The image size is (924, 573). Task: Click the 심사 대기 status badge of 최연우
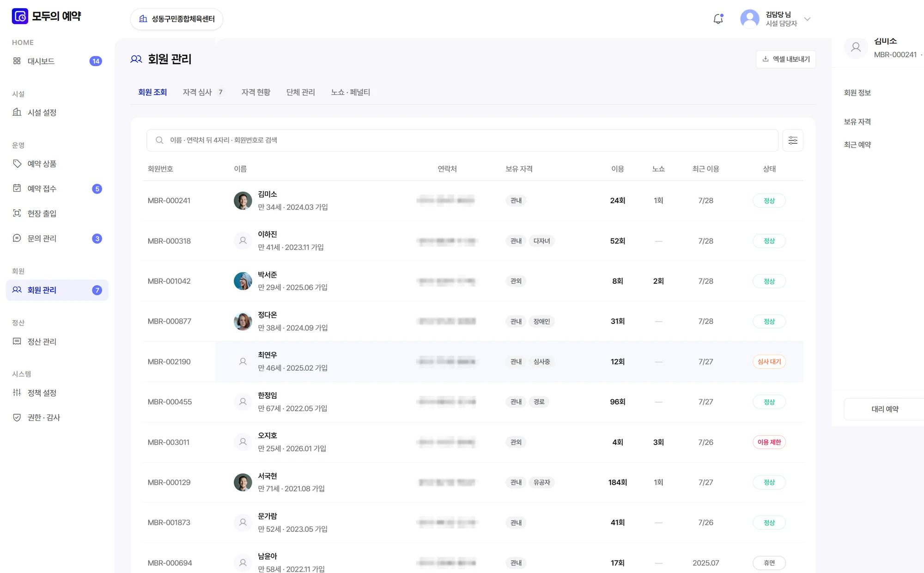coord(769,362)
